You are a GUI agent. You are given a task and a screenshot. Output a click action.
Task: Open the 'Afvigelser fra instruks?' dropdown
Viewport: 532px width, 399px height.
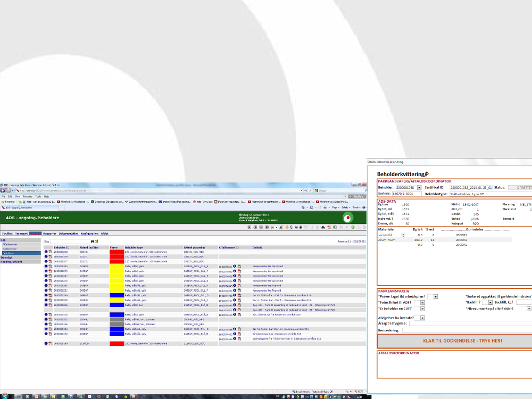[422, 318]
